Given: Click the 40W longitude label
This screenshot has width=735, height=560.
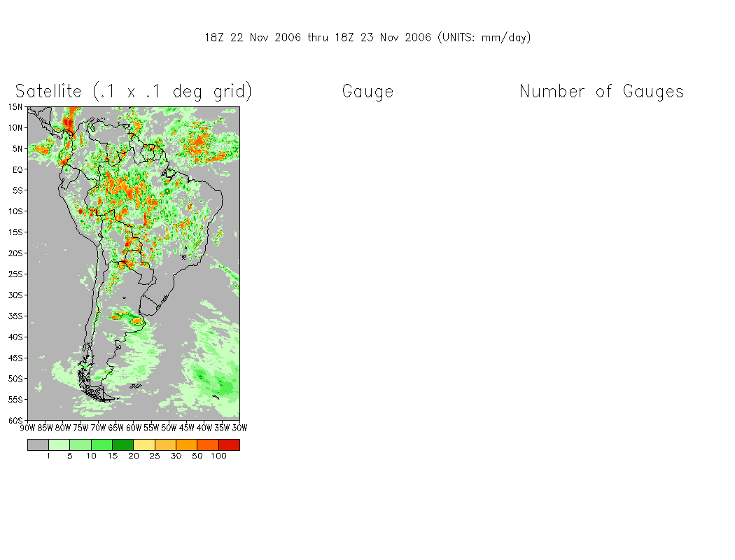Looking at the screenshot, I should (x=204, y=428).
